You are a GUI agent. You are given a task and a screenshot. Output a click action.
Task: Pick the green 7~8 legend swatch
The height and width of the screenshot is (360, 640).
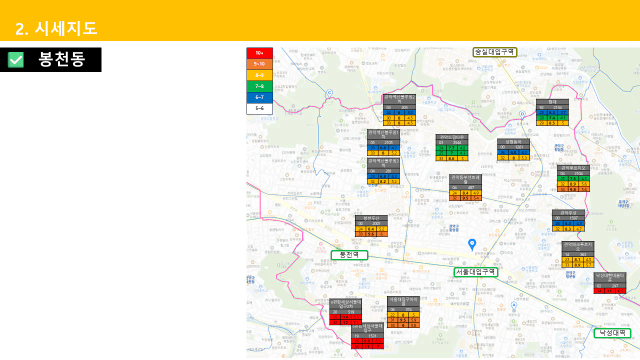pos(260,86)
